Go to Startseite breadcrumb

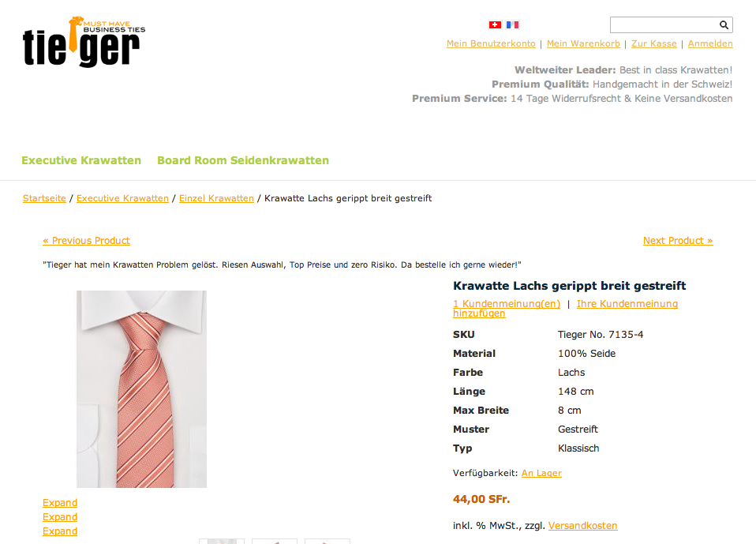tap(44, 198)
